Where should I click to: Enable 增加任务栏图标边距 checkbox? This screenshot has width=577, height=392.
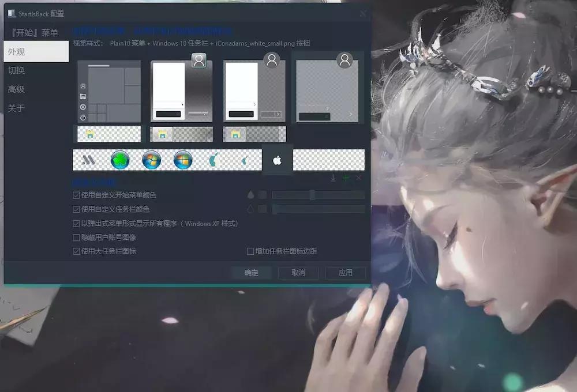[248, 251]
